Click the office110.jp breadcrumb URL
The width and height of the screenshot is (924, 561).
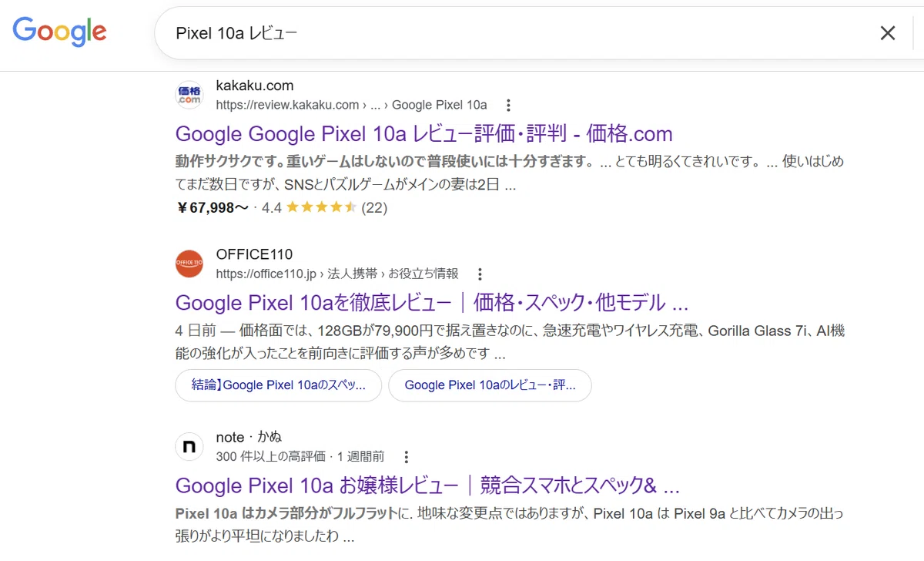[337, 274]
